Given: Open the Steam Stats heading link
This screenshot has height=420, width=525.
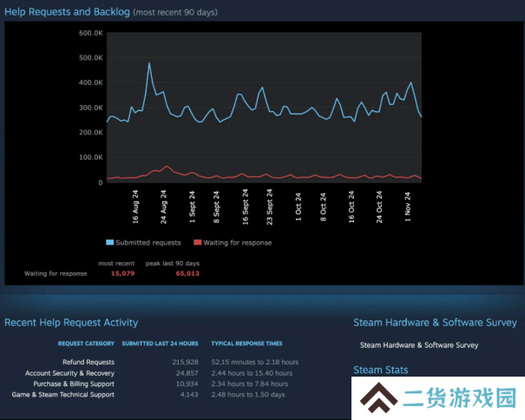Looking at the screenshot, I should [381, 370].
